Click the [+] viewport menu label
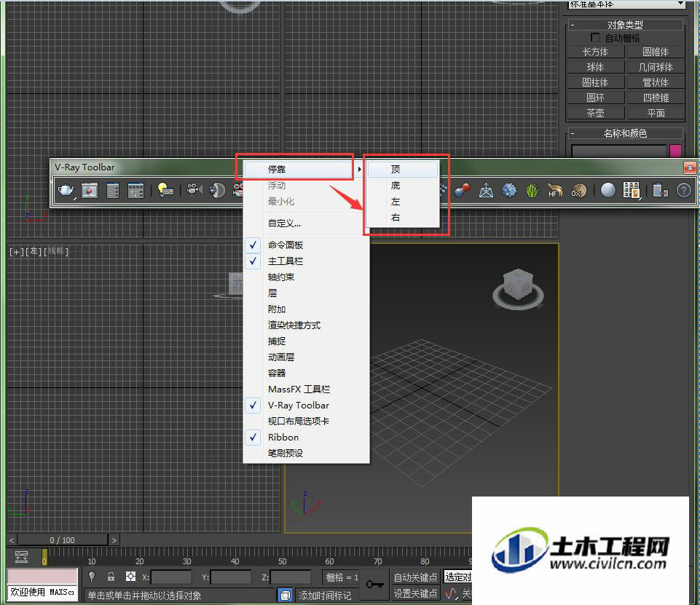This screenshot has width=700, height=605. point(16,252)
